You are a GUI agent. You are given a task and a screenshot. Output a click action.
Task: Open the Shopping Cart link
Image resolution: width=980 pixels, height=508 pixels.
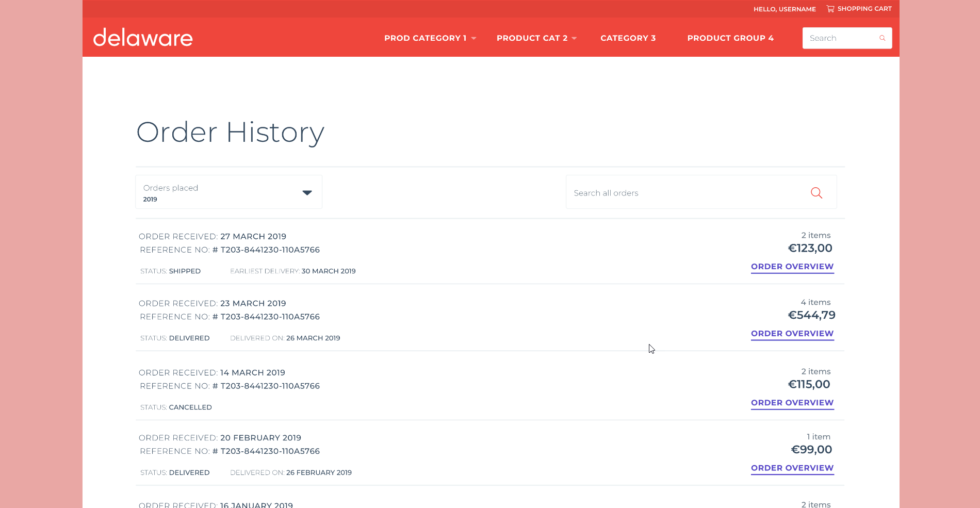pos(864,9)
